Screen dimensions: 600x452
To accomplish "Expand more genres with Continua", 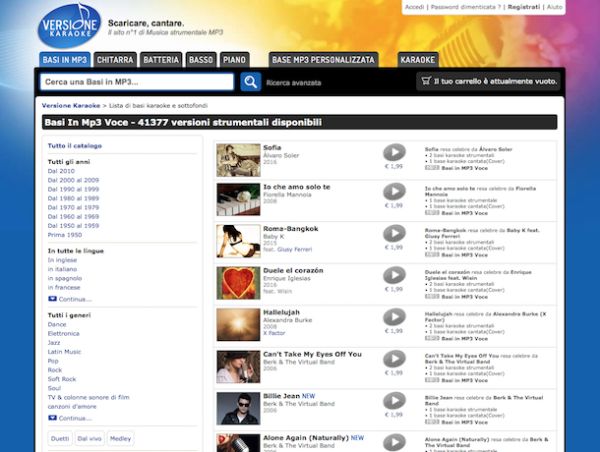I will pos(69,418).
